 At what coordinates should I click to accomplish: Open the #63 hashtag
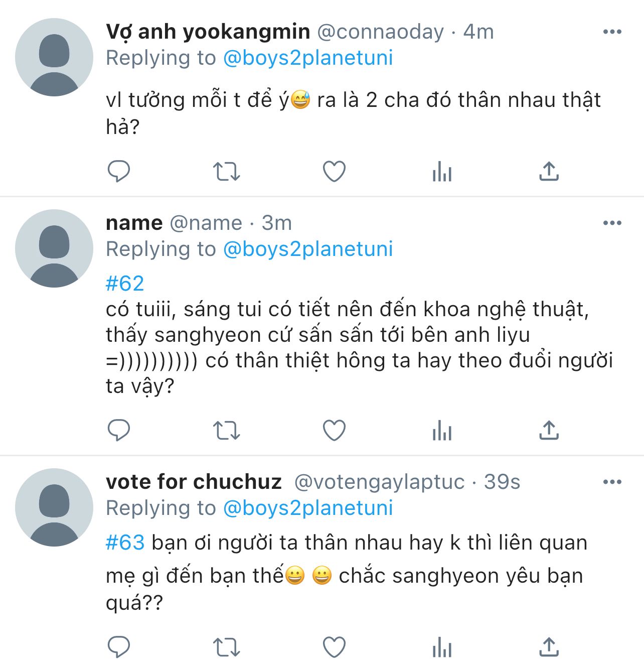[x=125, y=543]
